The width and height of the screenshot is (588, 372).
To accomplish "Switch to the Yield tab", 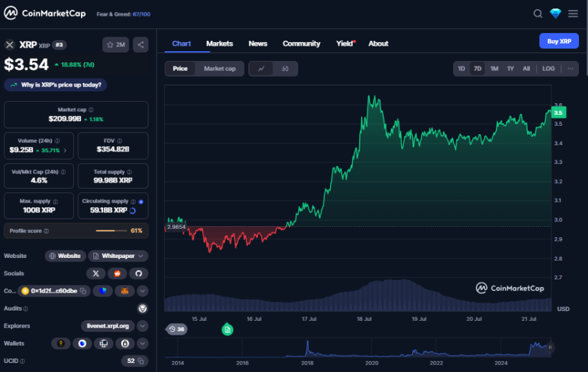I will tap(345, 44).
